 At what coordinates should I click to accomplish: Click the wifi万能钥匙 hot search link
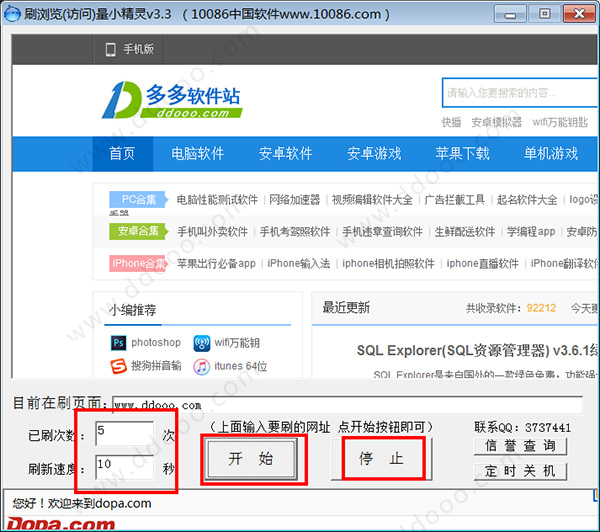coord(560,122)
